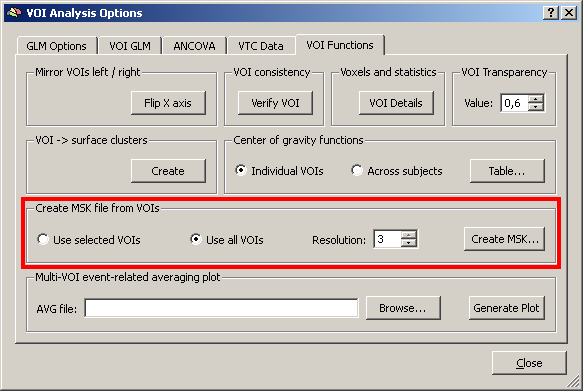This screenshot has height=391, width=583.
Task: Increase the MSK Resolution with up arrow
Action: click(409, 235)
